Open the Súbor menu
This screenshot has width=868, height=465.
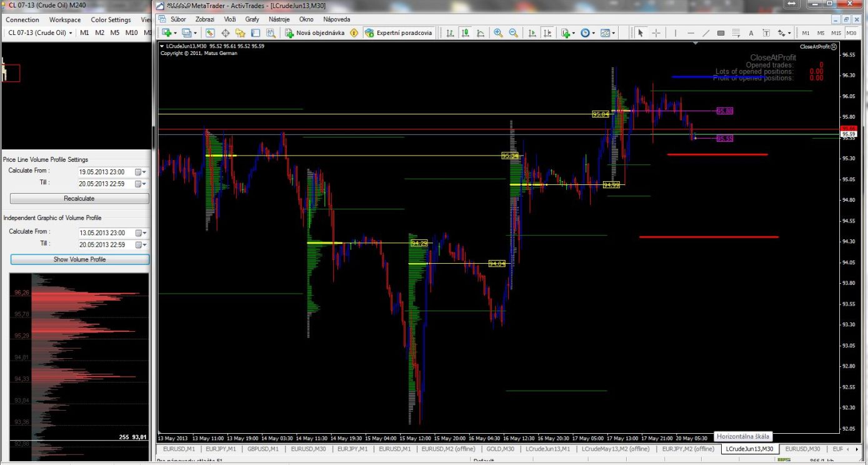pyautogui.click(x=179, y=19)
